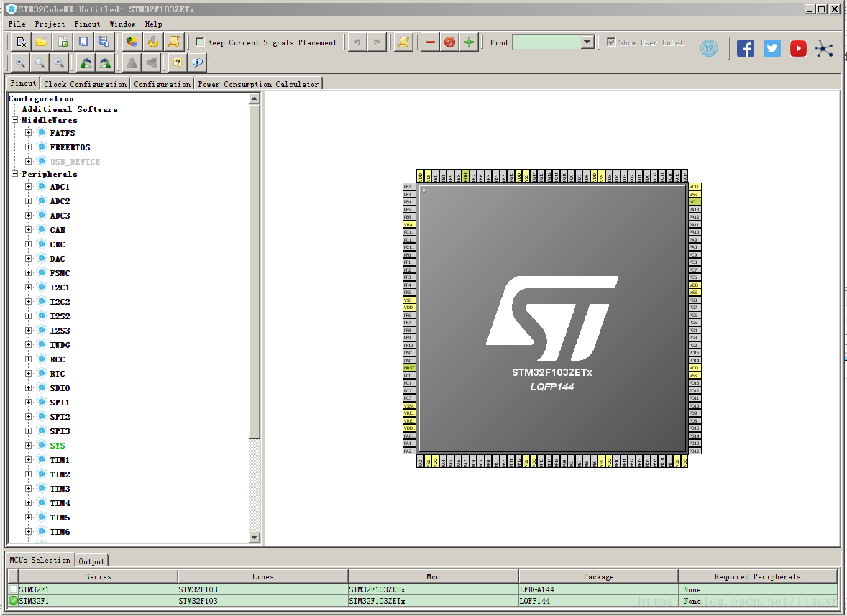Expand the RCC peripheral node
The height and width of the screenshot is (616, 847).
click(x=28, y=359)
